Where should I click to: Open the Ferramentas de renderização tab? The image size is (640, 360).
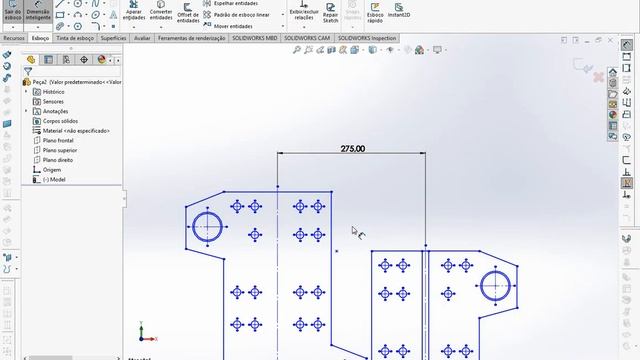pyautogui.click(x=191, y=38)
